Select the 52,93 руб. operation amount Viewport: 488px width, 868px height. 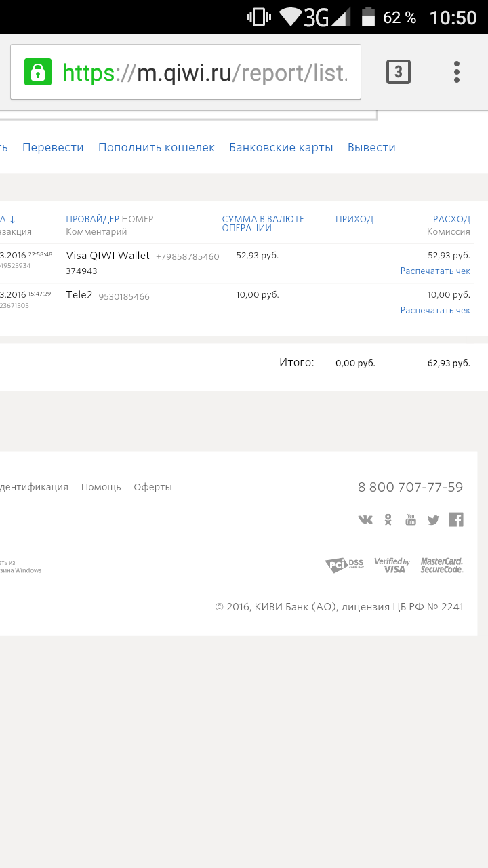tap(258, 256)
